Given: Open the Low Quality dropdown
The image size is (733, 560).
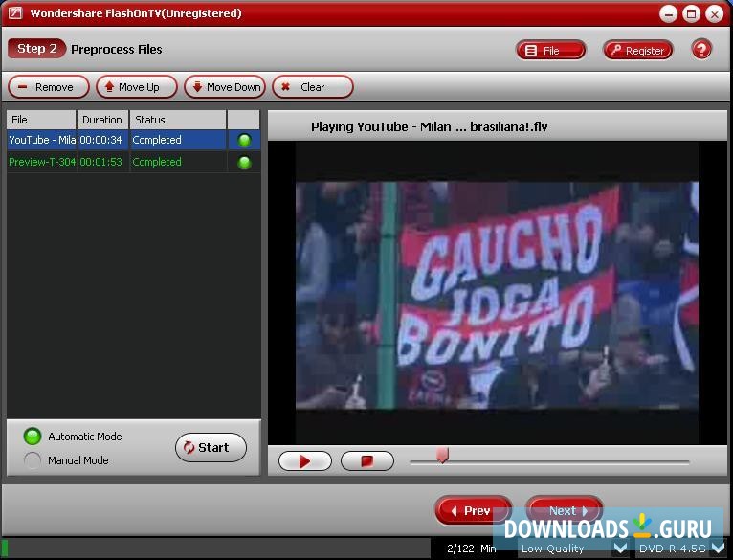Looking at the screenshot, I should pyautogui.click(x=574, y=549).
